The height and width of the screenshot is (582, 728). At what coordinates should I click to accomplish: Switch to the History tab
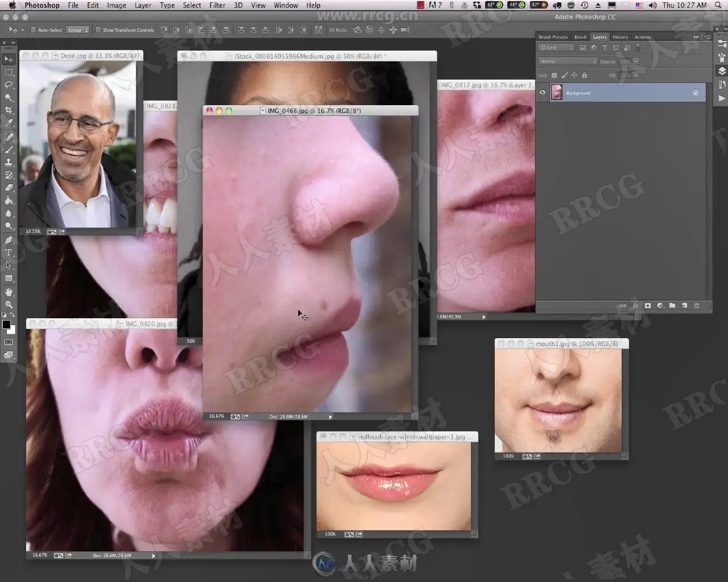coord(621,37)
